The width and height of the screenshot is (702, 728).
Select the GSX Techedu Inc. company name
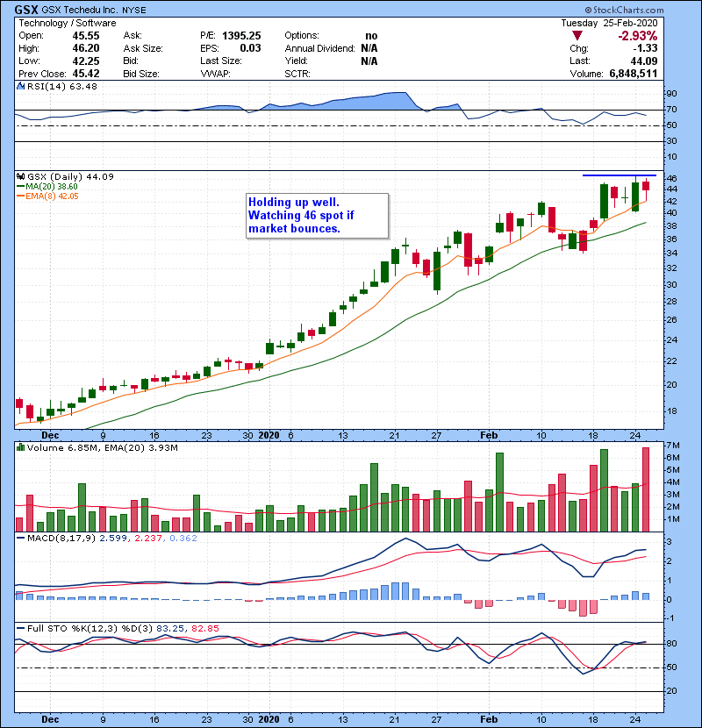pos(80,10)
